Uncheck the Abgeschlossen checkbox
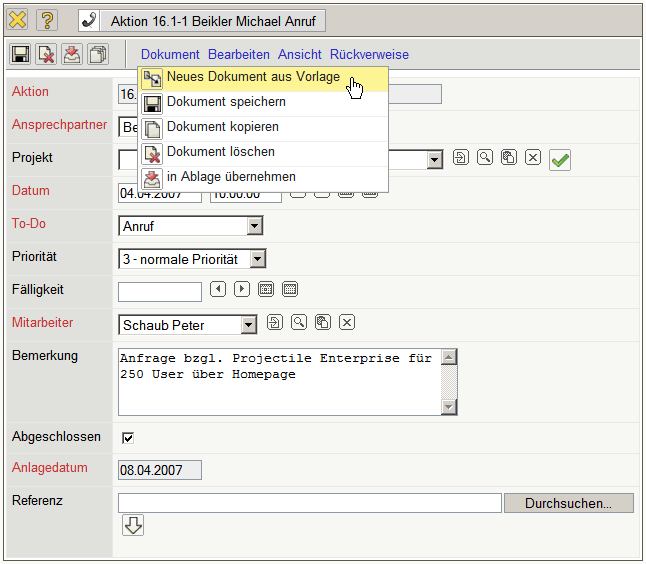 pyautogui.click(x=127, y=438)
